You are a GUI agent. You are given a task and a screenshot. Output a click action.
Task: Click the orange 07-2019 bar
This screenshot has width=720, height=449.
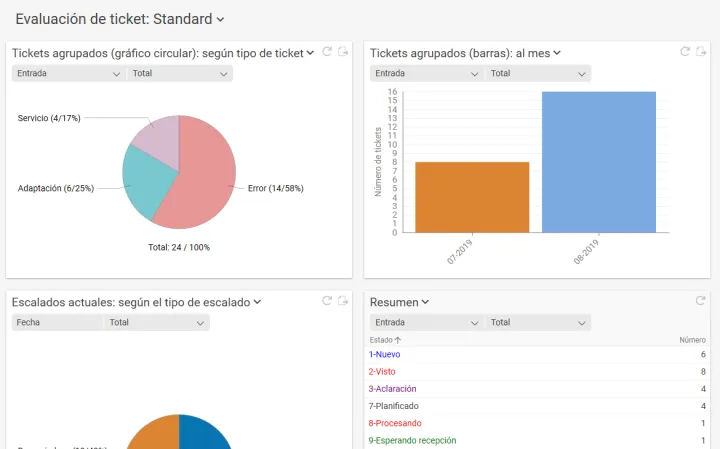tap(472, 196)
